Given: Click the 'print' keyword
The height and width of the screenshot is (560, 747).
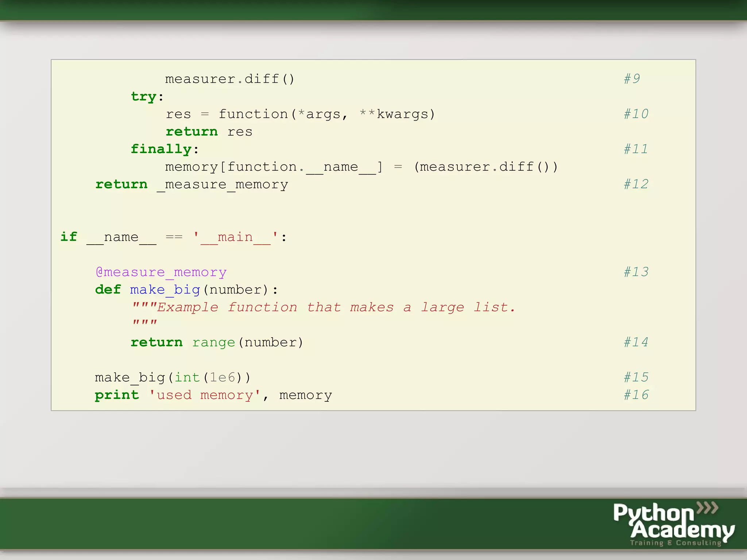Looking at the screenshot, I should [x=117, y=396].
